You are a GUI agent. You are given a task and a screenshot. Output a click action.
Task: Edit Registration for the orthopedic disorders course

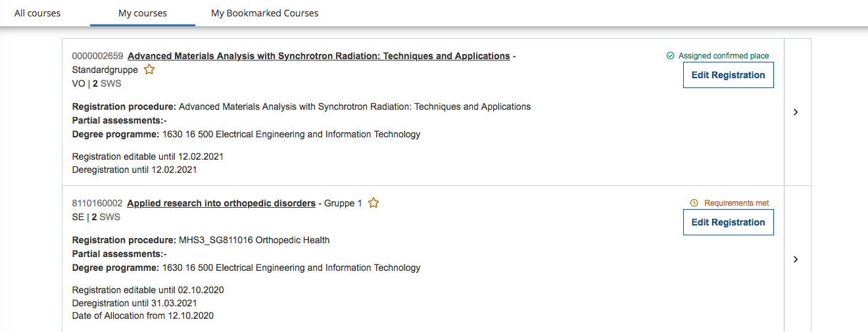pyautogui.click(x=728, y=222)
